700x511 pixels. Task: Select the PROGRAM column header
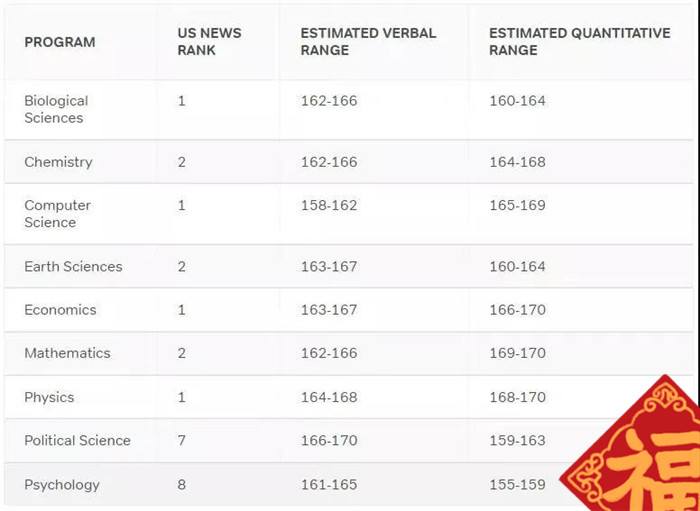(60, 42)
